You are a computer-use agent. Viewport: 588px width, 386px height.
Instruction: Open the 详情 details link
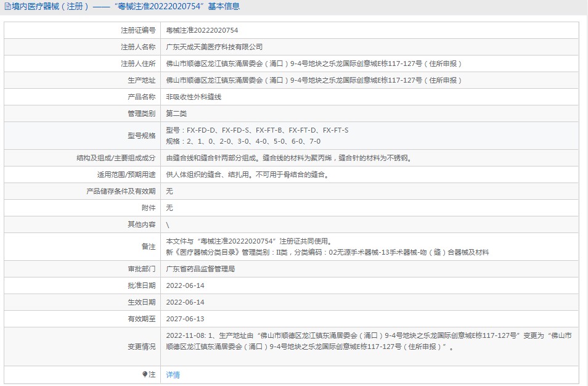coord(173,374)
